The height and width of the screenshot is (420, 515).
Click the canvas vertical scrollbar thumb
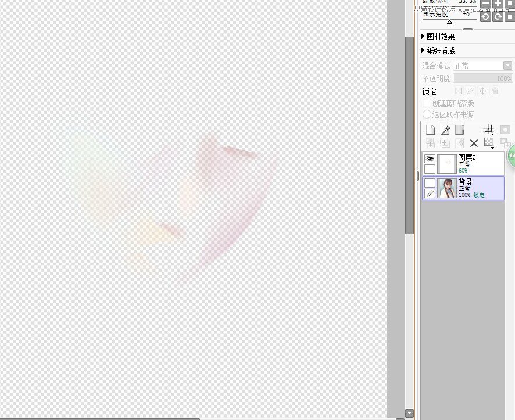(409, 135)
